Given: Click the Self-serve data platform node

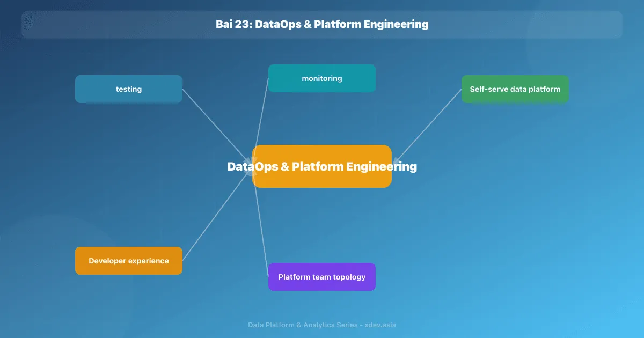Looking at the screenshot, I should coord(515,89).
